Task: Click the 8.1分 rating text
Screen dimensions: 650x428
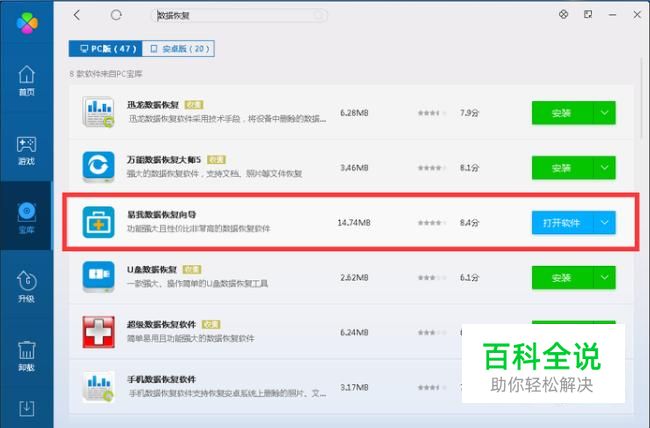Action: (x=469, y=168)
